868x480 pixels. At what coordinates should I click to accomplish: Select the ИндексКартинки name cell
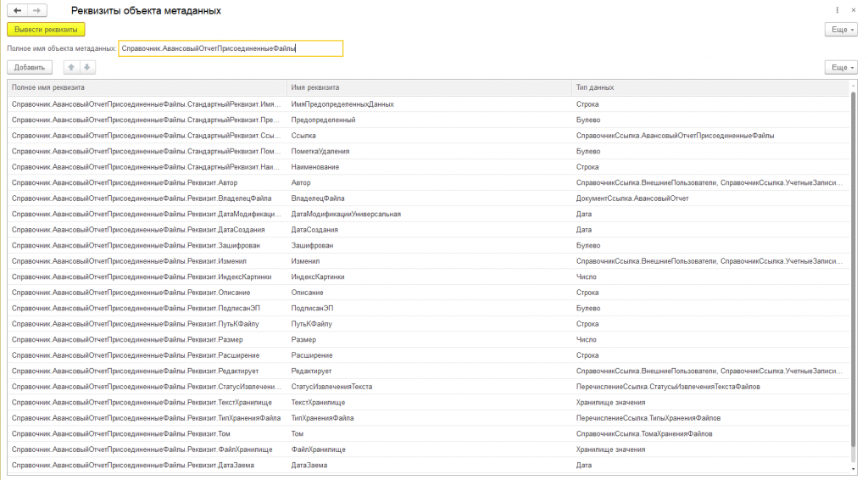click(x=429, y=276)
